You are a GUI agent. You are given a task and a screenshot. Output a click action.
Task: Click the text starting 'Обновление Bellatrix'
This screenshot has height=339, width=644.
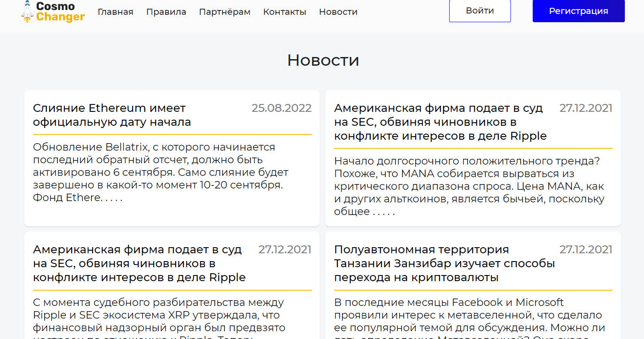point(160,172)
